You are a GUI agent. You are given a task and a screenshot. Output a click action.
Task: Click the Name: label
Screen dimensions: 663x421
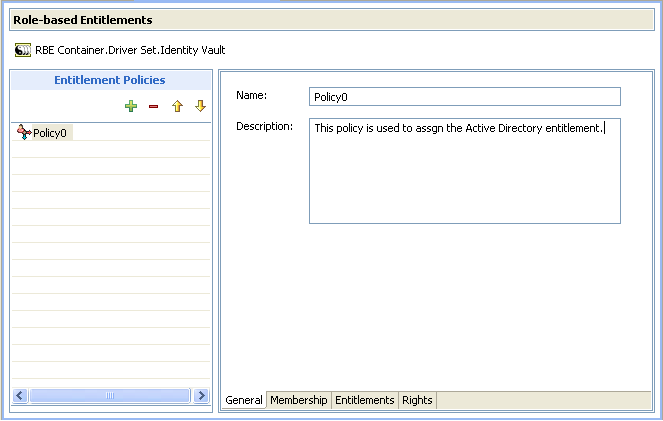252,96
